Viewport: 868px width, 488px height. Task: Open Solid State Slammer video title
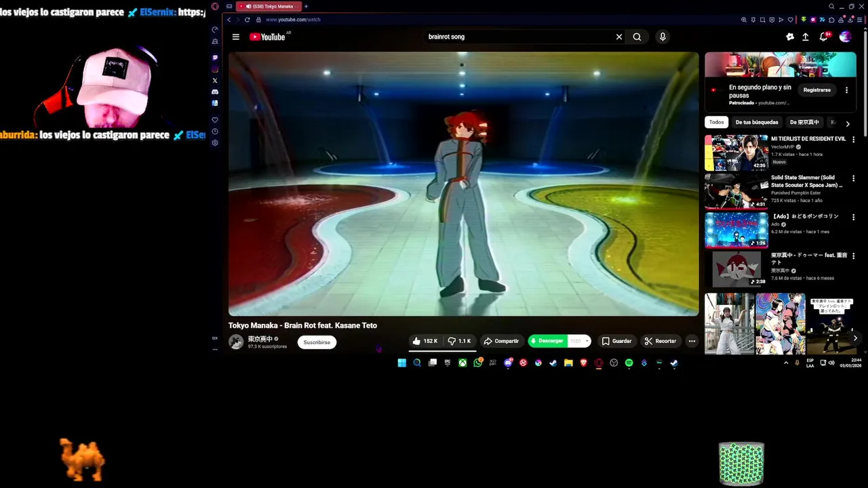pyautogui.click(x=806, y=181)
